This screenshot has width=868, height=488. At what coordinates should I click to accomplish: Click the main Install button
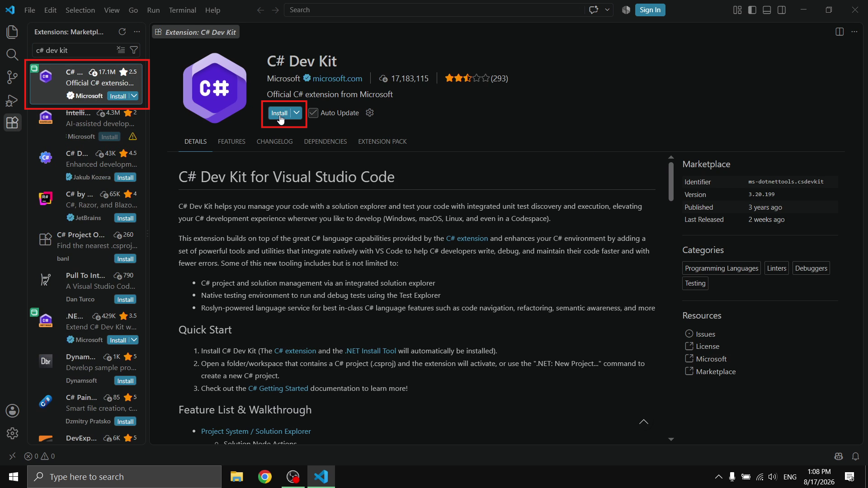pyautogui.click(x=279, y=113)
